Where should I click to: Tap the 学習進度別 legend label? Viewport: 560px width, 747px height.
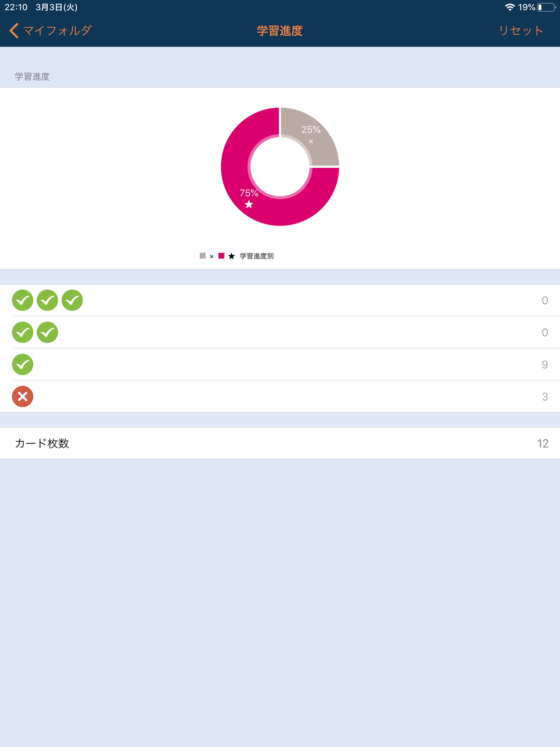pos(257,256)
